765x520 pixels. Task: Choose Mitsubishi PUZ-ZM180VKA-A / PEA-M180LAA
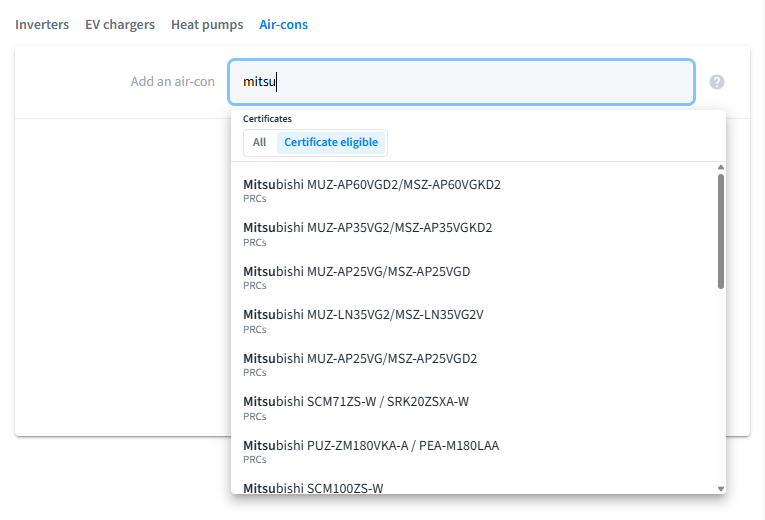[x=371, y=450]
